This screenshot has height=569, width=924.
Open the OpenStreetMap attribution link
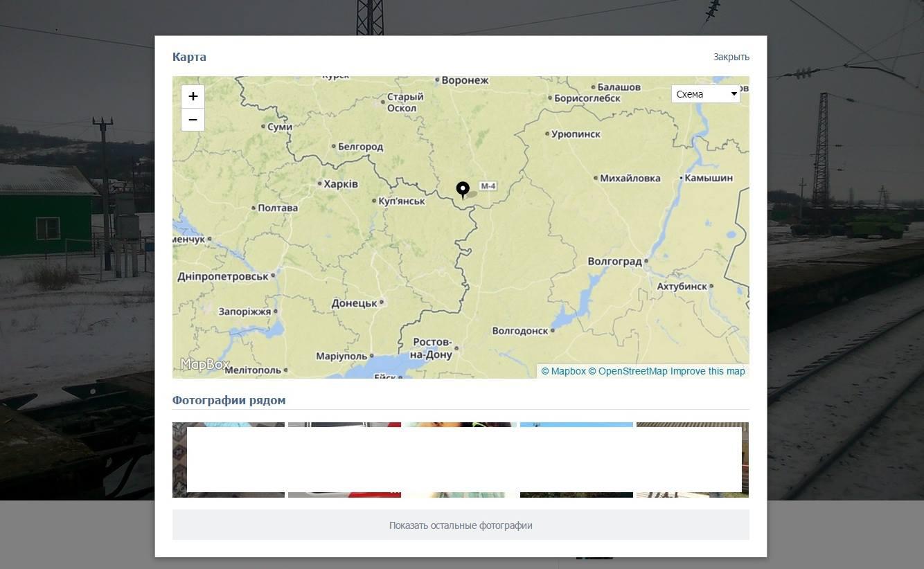[628, 372]
